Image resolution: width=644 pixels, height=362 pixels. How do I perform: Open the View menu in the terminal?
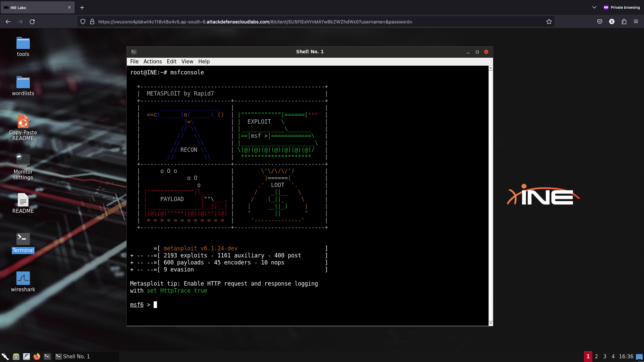click(187, 62)
